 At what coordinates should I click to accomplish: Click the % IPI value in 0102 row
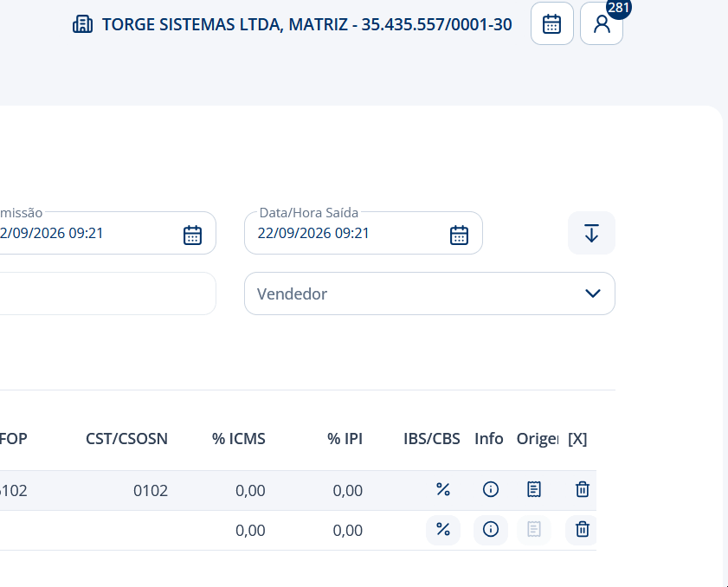tap(348, 491)
